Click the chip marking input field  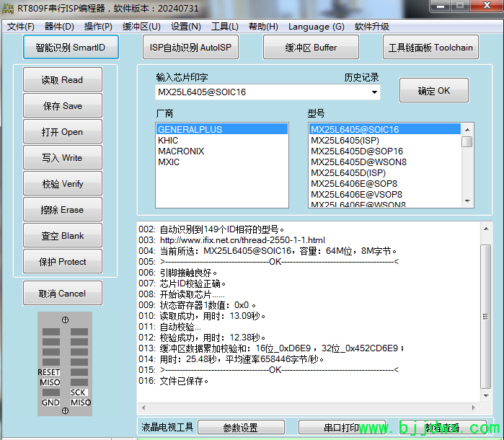click(x=261, y=92)
